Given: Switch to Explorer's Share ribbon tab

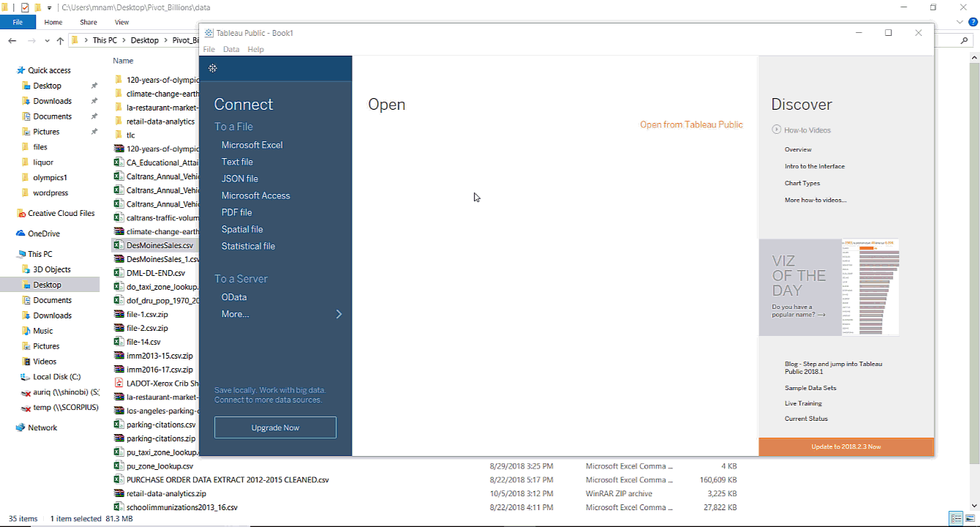Looking at the screenshot, I should (x=88, y=22).
